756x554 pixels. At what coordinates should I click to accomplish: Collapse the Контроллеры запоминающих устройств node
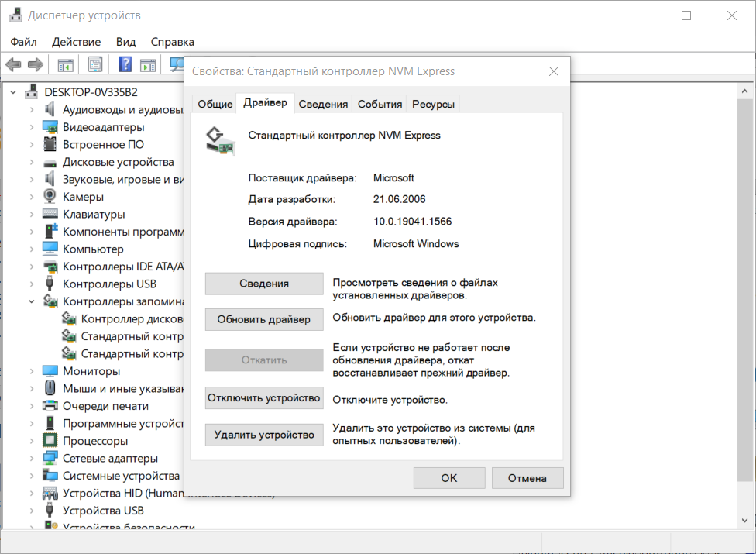[32, 301]
